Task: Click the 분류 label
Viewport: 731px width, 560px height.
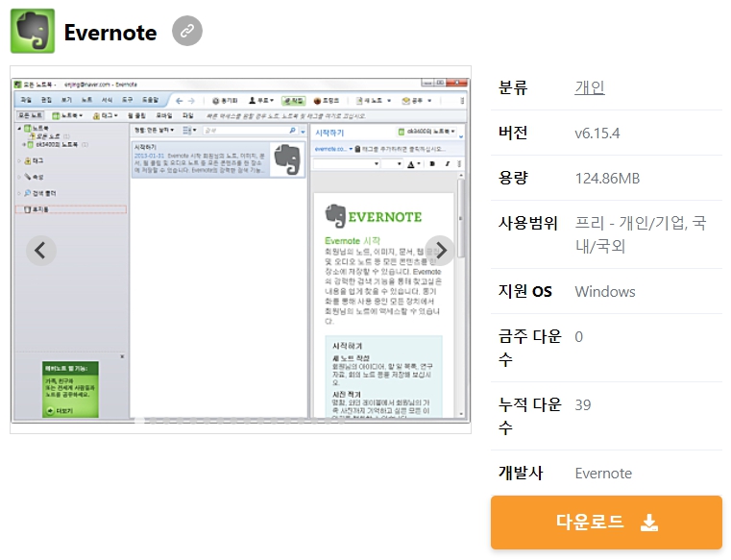Action: tap(513, 87)
